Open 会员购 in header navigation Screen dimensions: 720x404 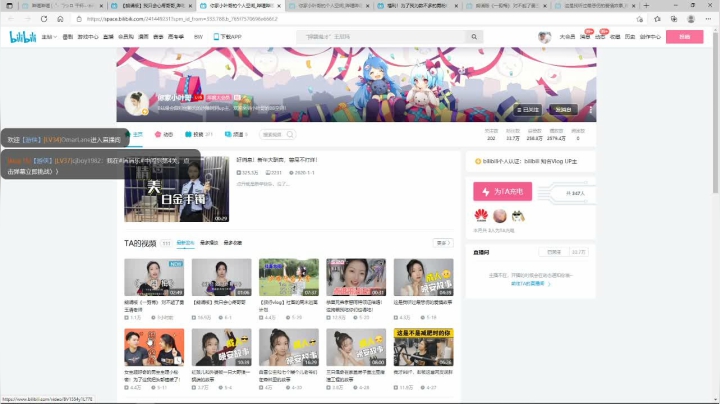point(126,37)
